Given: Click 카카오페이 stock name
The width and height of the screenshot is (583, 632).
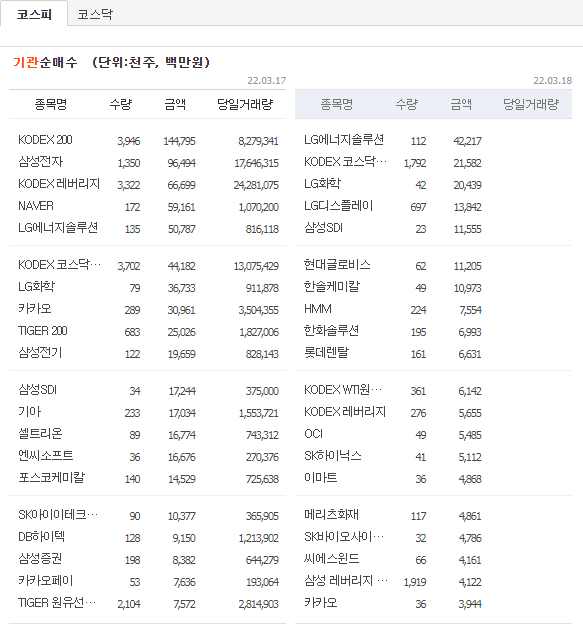Looking at the screenshot, I should coord(46,581).
